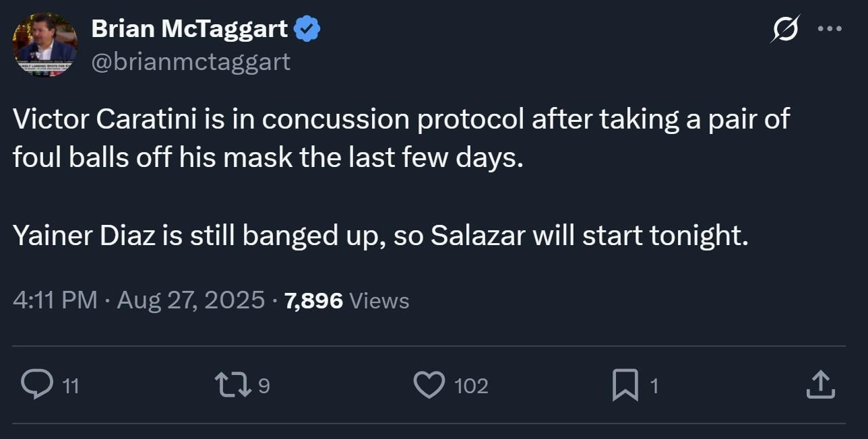Screen dimensions: 868x439
Task: Visit the @brianmctaggart handle
Action: tap(191, 61)
